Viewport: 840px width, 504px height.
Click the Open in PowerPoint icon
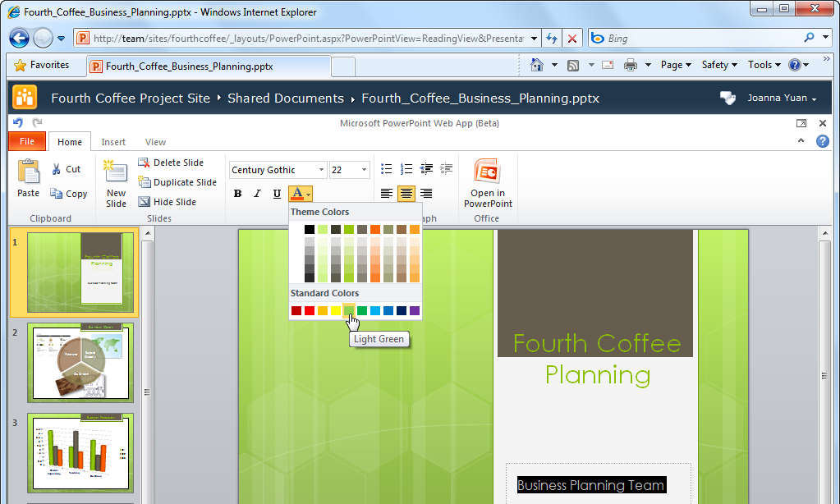tap(487, 172)
